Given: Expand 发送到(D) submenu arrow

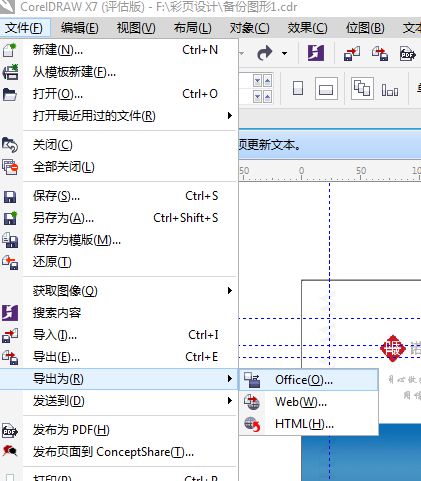Looking at the screenshot, I should coord(229,401).
